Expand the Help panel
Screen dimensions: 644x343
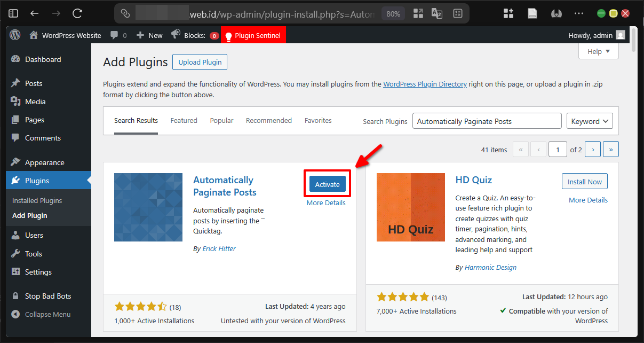598,51
